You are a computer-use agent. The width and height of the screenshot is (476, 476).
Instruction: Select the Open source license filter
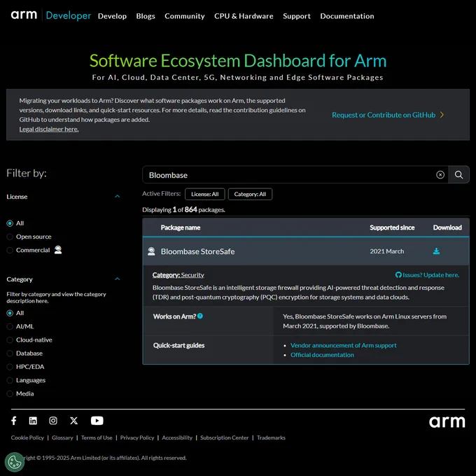pyautogui.click(x=10, y=237)
